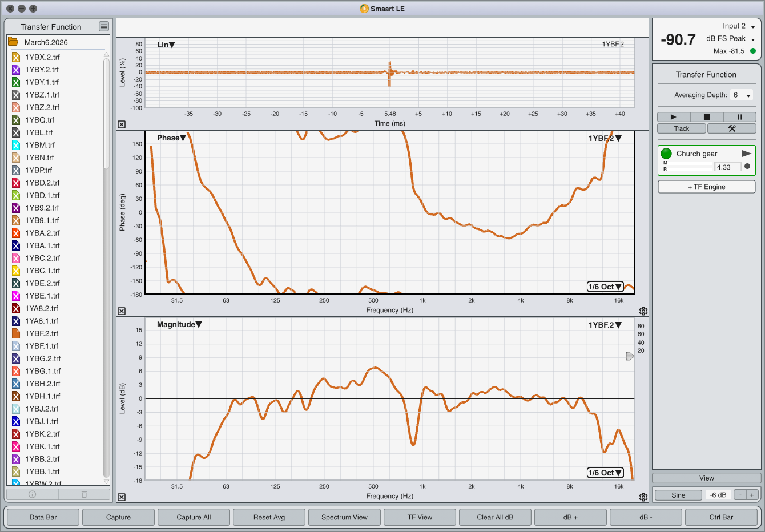Select the 1YBY.2.trf trace icon
Viewport: 765px width, 532px height.
click(x=16, y=70)
